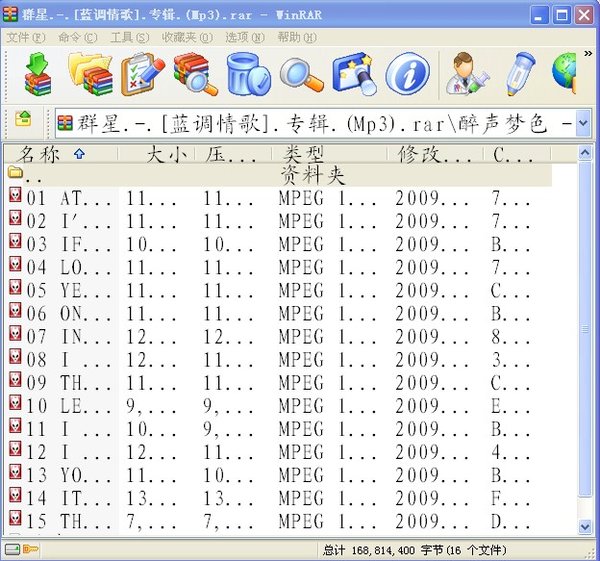Click the mp3 icon of file 01 AT

[x=15, y=195]
